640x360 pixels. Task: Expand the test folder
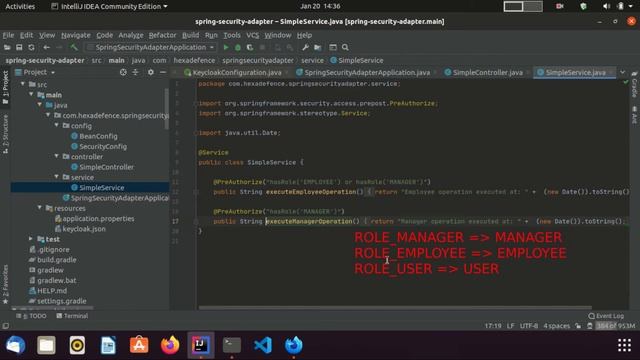(x=31, y=239)
